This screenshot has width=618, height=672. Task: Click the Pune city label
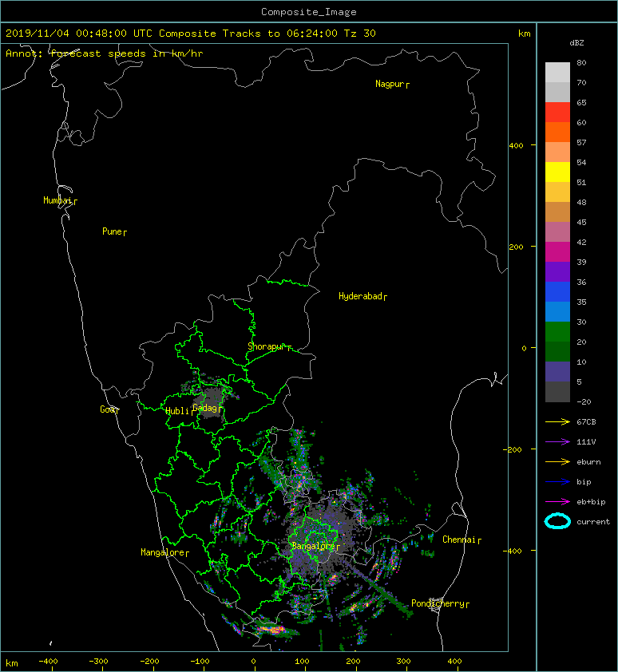point(114,231)
